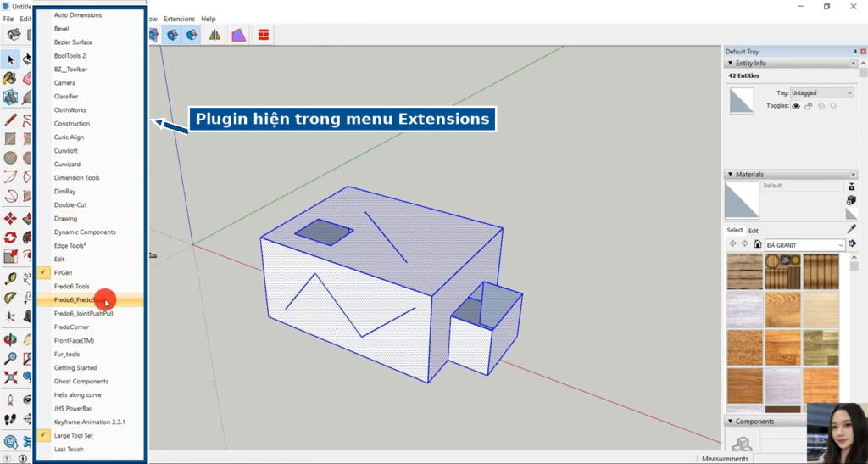This screenshot has height=464, width=868.
Task: Choose Keyframe Animation 2.3.1 entry
Action: pos(91,422)
